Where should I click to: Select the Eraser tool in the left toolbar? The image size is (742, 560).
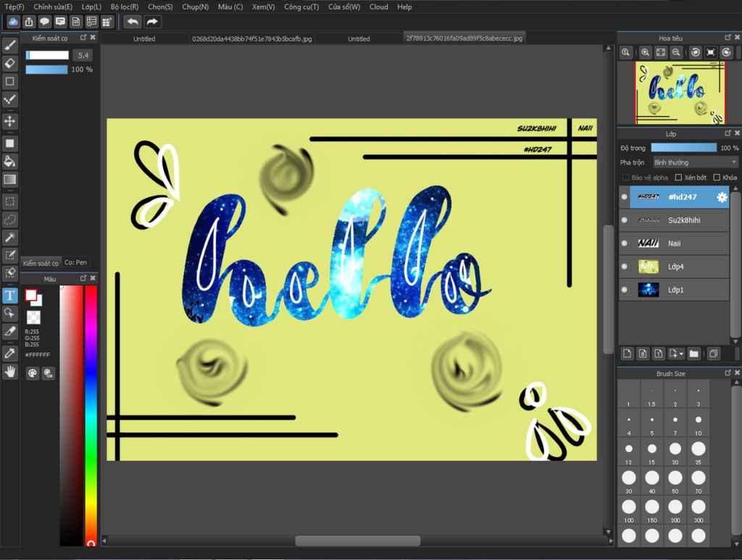pyautogui.click(x=10, y=63)
